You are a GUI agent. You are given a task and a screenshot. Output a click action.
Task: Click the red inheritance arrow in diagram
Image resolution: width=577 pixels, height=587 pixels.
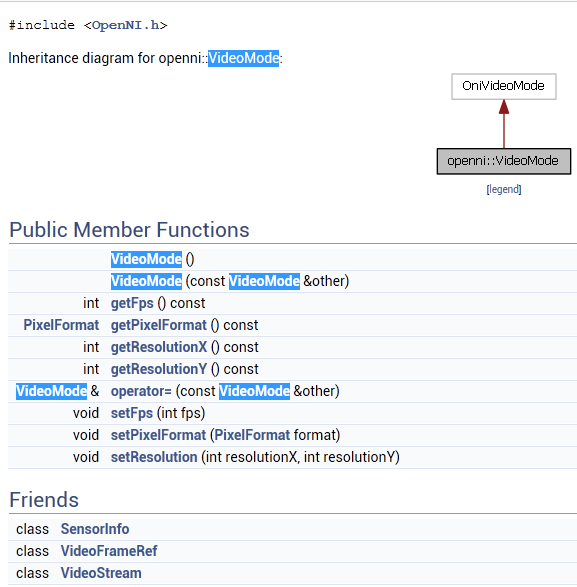tap(504, 124)
